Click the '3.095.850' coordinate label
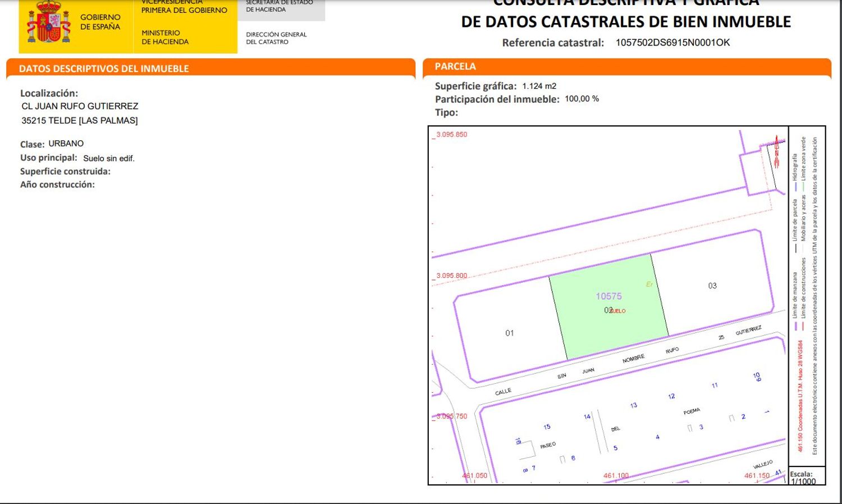This screenshot has width=842, height=504. (452, 135)
